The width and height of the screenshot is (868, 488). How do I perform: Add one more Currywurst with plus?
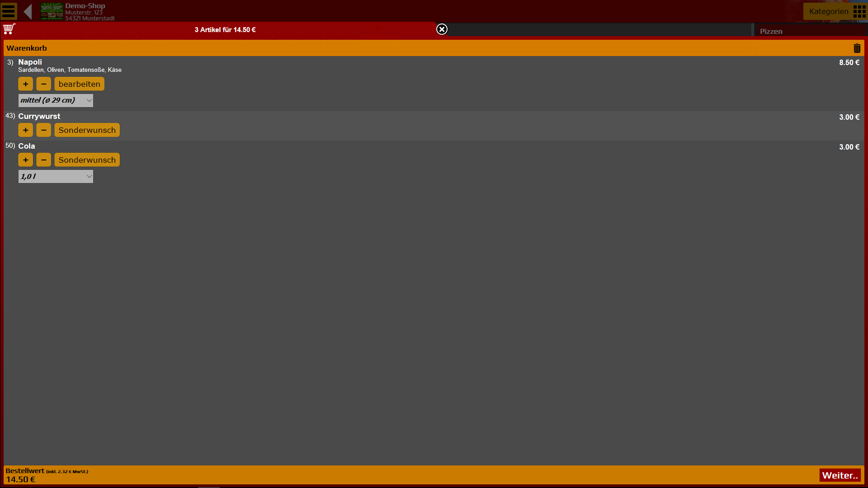(x=25, y=130)
